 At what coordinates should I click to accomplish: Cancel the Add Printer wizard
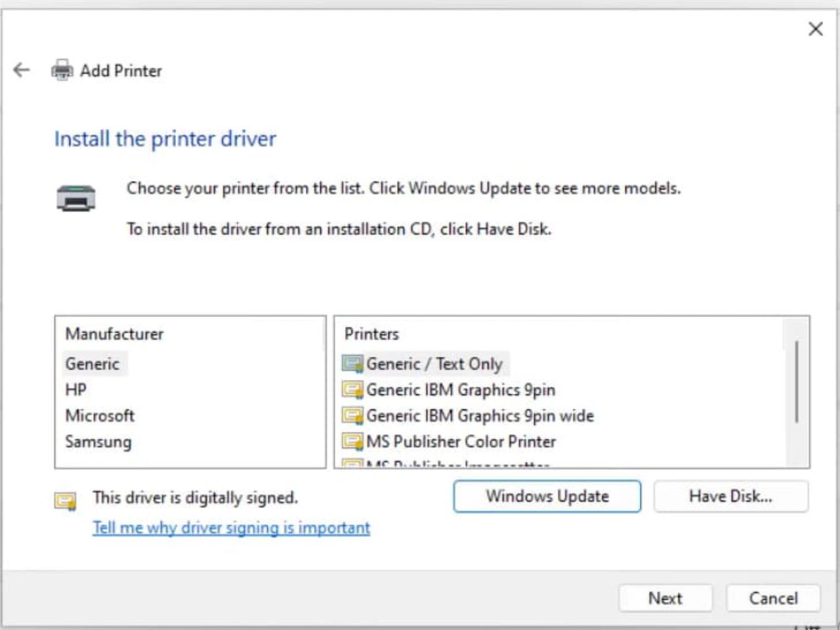point(773,598)
